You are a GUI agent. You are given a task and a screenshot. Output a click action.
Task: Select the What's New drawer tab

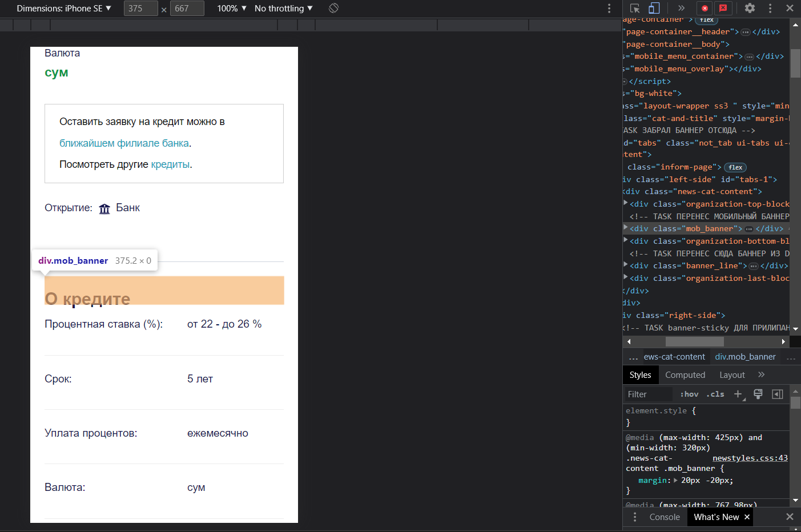coord(716,517)
